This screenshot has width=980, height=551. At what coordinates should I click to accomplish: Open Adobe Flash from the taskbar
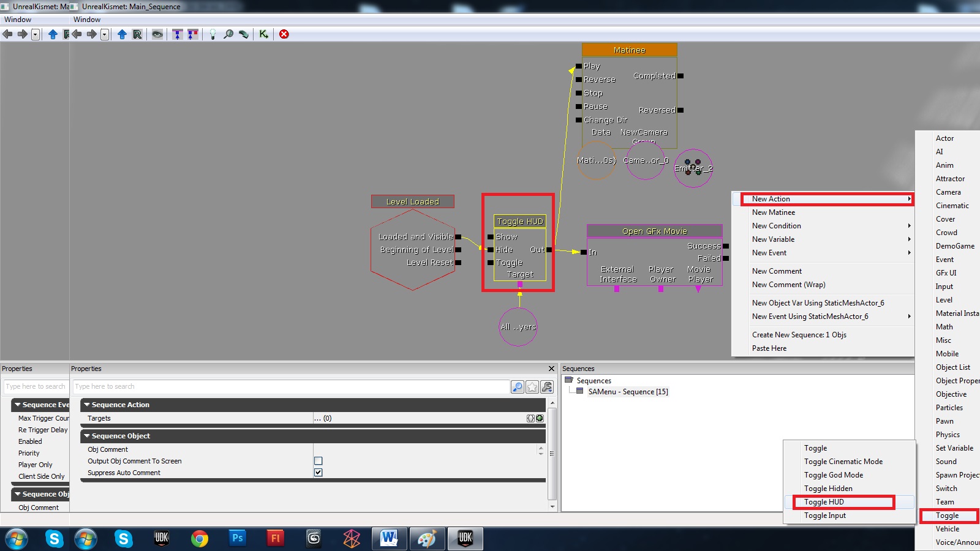[275, 538]
